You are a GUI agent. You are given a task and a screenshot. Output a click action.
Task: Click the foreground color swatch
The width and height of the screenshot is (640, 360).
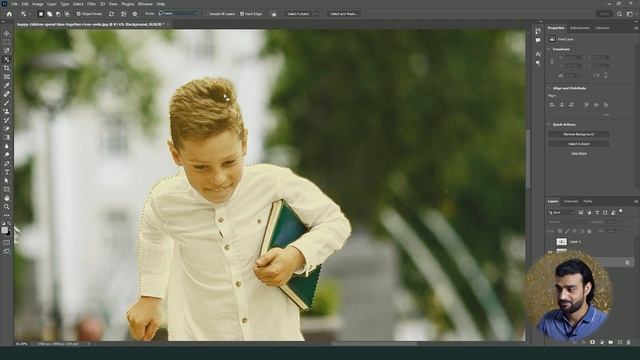point(4,230)
